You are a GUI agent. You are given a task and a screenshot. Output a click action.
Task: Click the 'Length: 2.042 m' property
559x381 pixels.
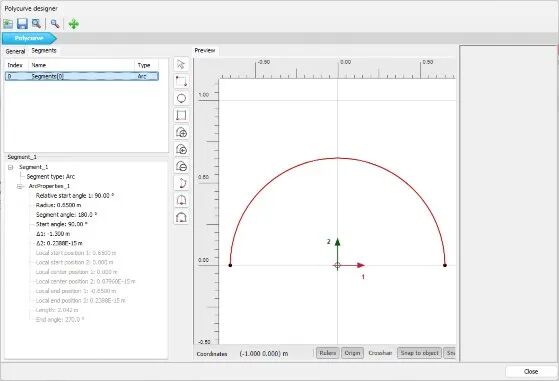click(x=57, y=310)
